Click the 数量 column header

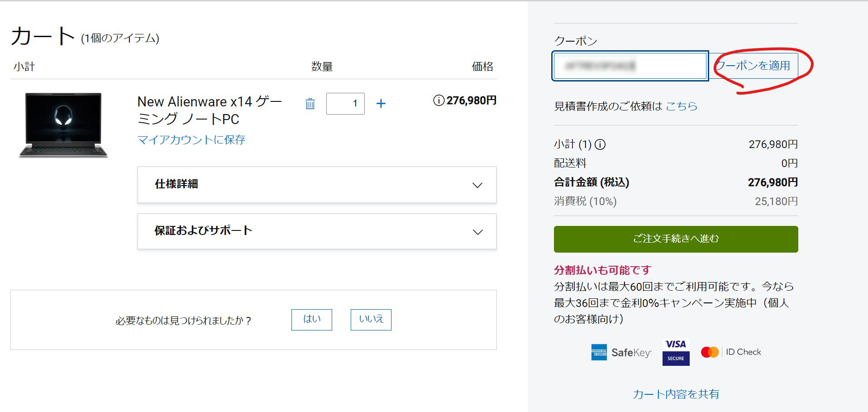coord(322,67)
